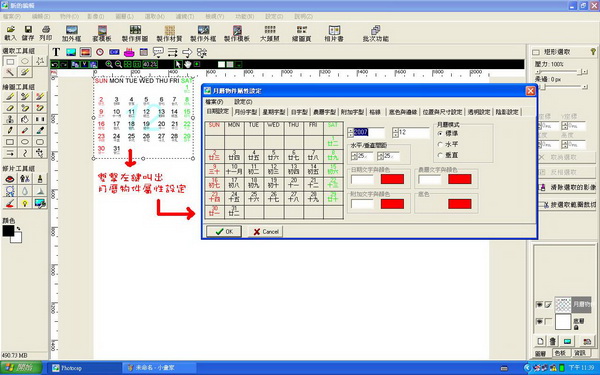Image resolution: width=600 pixels, height=375 pixels.
Task: Click the year input field showing 2007
Action: (368, 133)
